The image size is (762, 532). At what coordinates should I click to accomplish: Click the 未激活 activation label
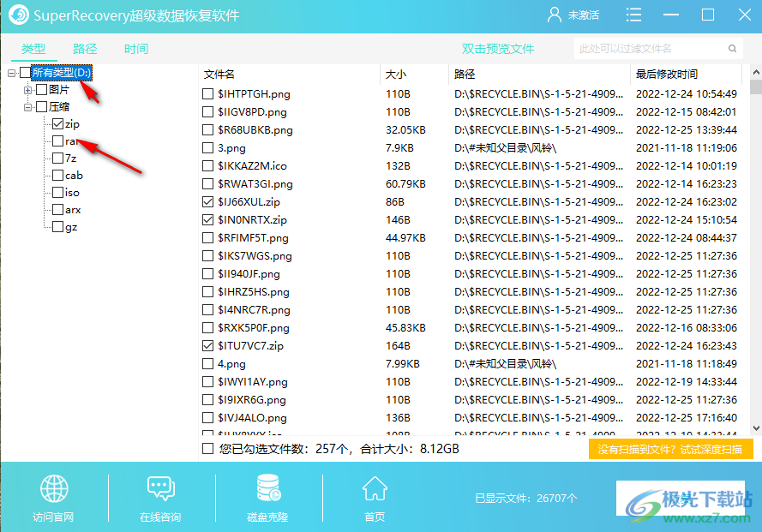click(x=584, y=15)
